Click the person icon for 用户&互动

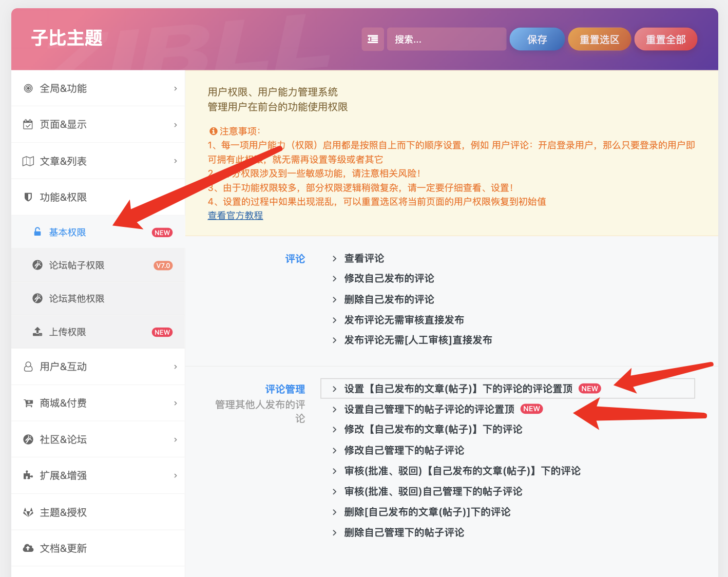28,367
